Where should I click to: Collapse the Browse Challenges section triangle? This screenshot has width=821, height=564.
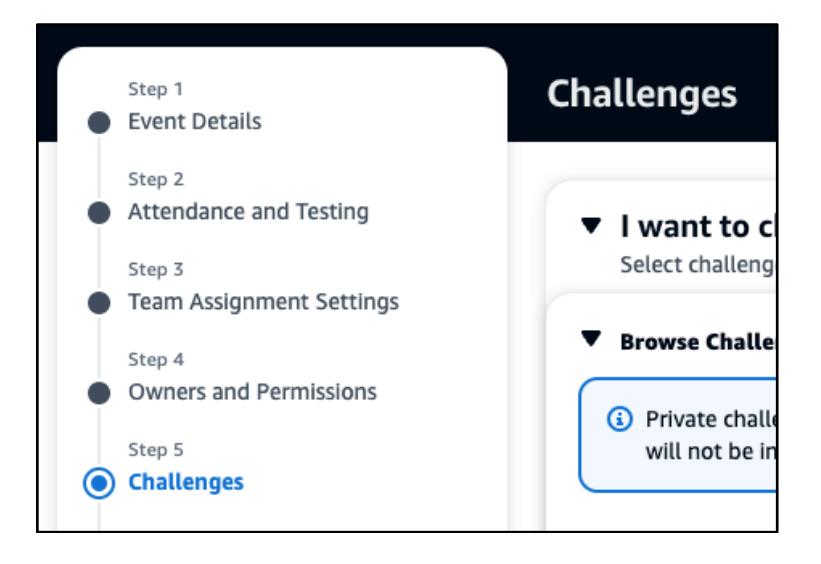pyautogui.click(x=593, y=341)
